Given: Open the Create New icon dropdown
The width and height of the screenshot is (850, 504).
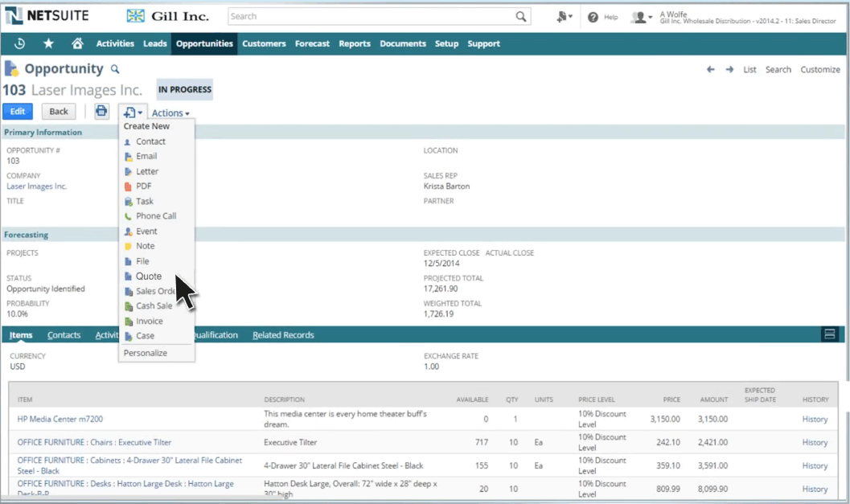Looking at the screenshot, I should tap(133, 113).
